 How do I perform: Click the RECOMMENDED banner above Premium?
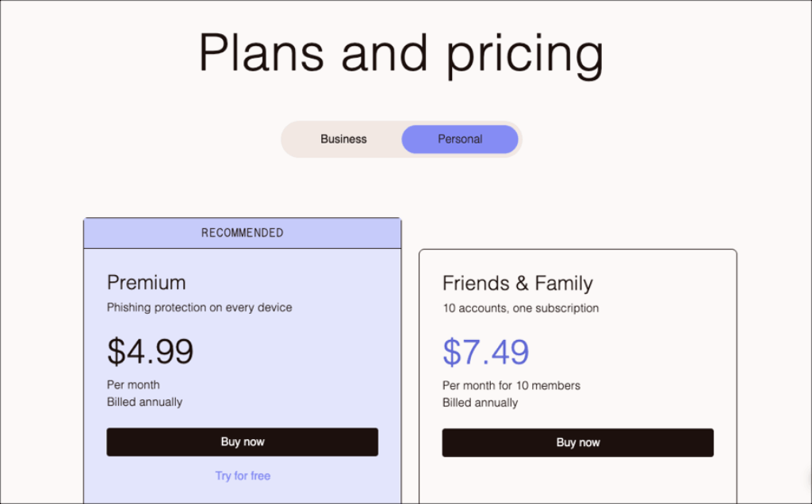243,233
